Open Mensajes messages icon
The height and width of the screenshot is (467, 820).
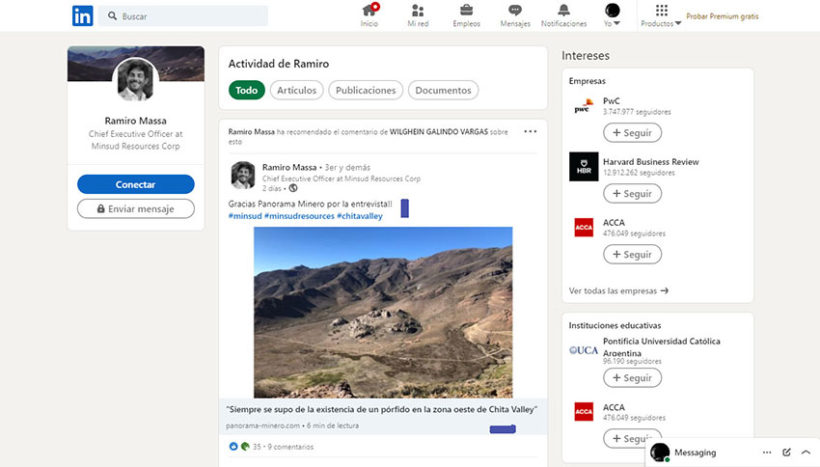pyautogui.click(x=515, y=11)
